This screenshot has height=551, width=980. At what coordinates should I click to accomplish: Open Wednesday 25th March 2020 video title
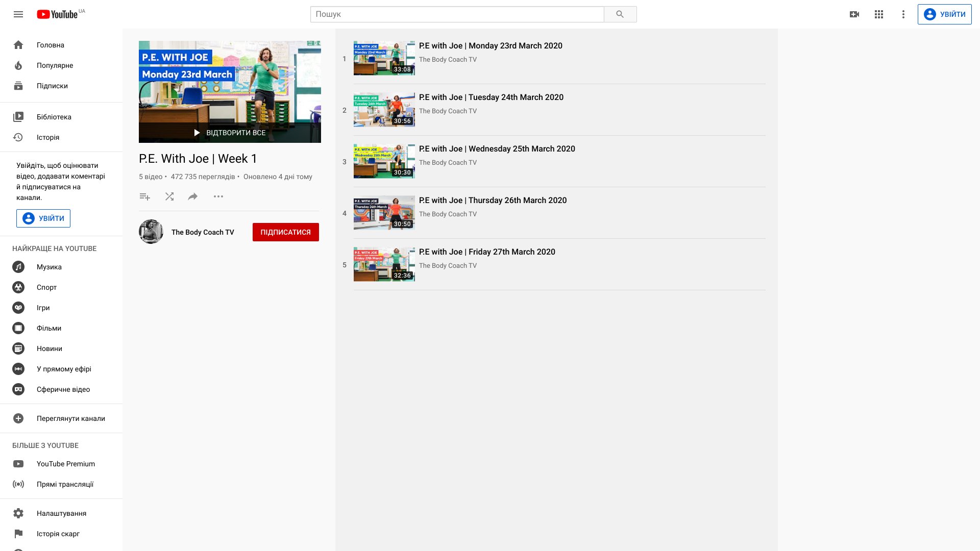(497, 148)
